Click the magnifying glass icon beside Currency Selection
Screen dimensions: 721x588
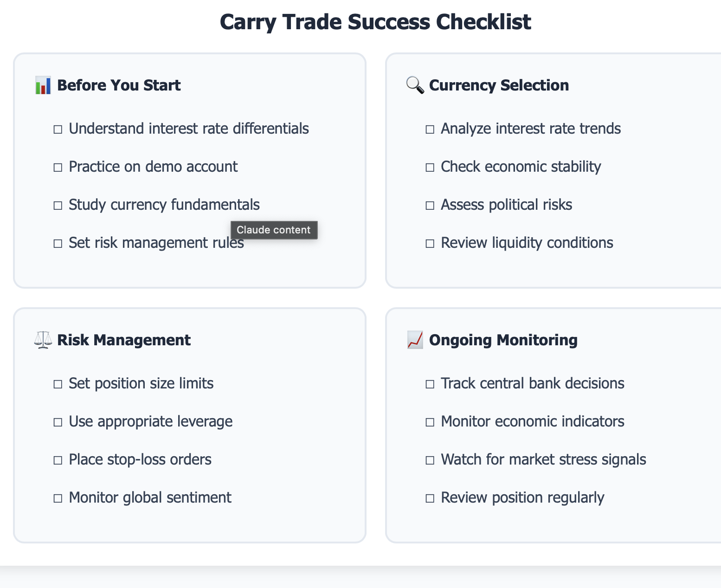[x=415, y=86]
